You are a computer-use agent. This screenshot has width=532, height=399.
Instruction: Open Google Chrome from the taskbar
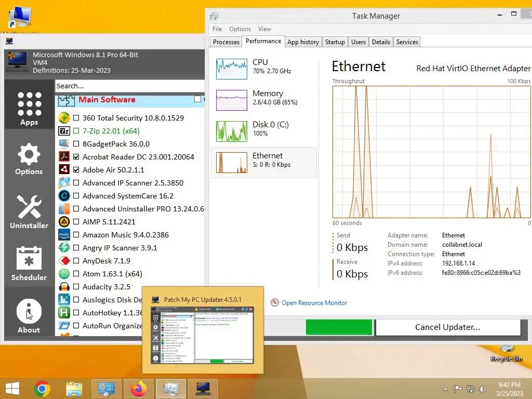point(42,389)
